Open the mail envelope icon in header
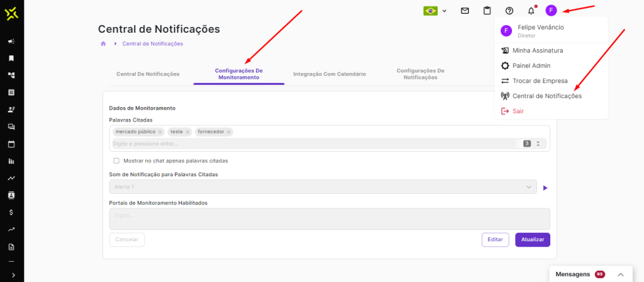The height and width of the screenshot is (282, 644). (465, 11)
